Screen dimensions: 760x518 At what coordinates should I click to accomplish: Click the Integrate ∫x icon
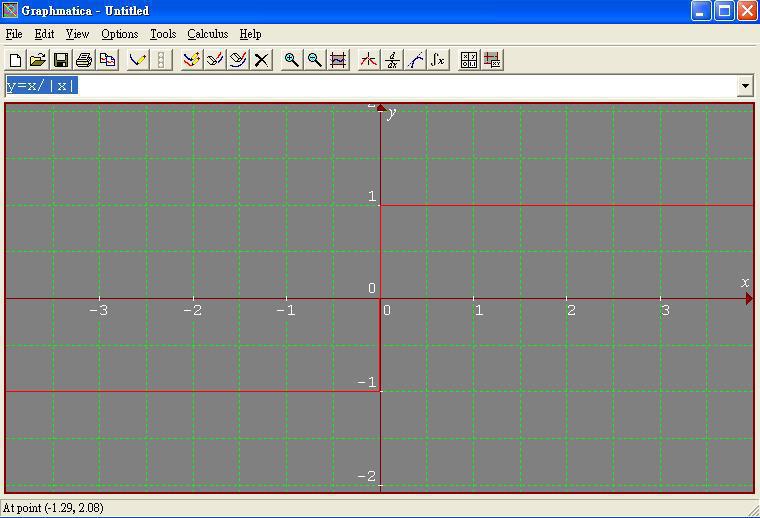[x=438, y=60]
